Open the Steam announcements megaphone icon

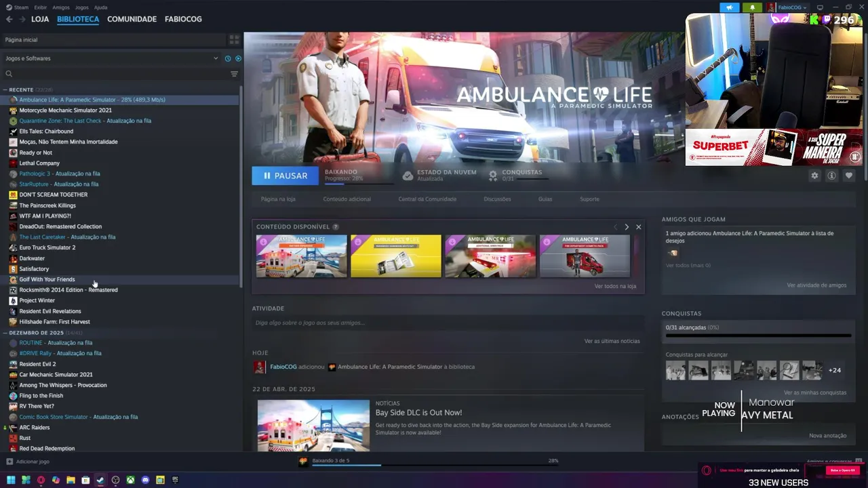point(730,7)
